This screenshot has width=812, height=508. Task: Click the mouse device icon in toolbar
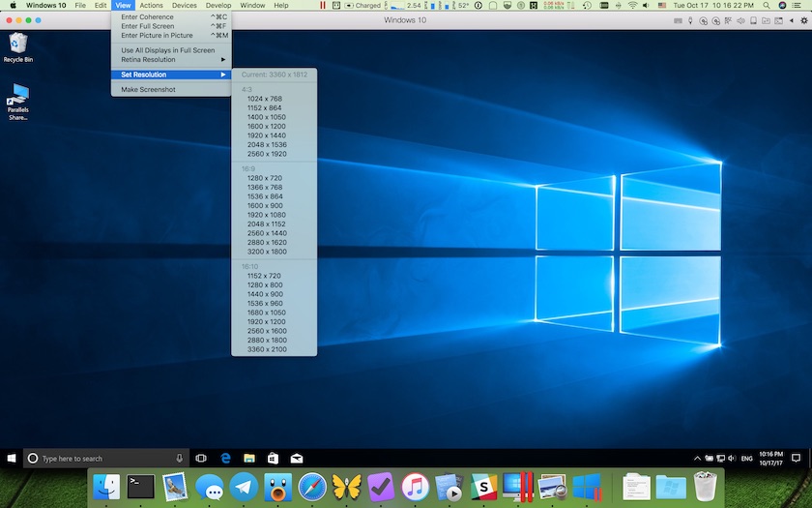[690, 20]
